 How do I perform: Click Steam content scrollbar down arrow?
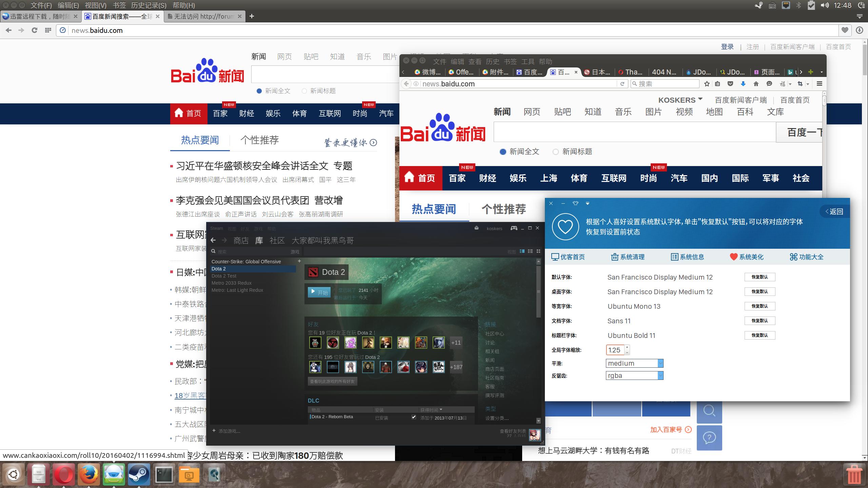[x=538, y=421]
